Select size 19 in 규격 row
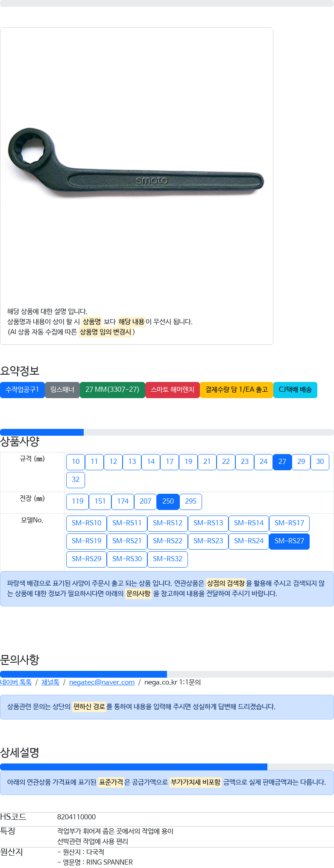The width and height of the screenshot is (334, 868). 188,462
